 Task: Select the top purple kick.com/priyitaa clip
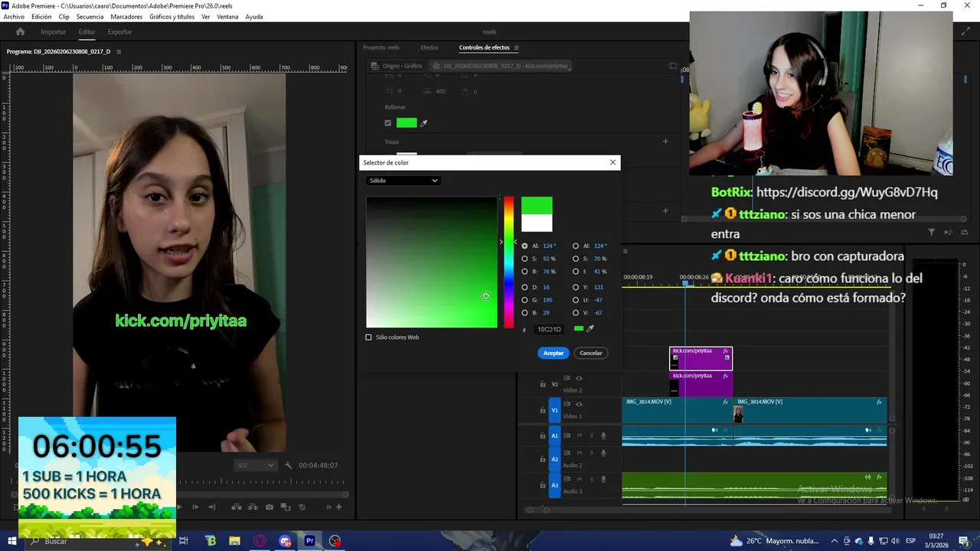[701, 358]
